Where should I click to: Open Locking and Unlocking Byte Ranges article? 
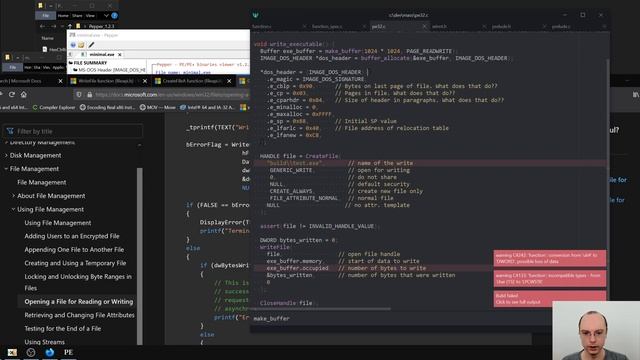pos(78,282)
